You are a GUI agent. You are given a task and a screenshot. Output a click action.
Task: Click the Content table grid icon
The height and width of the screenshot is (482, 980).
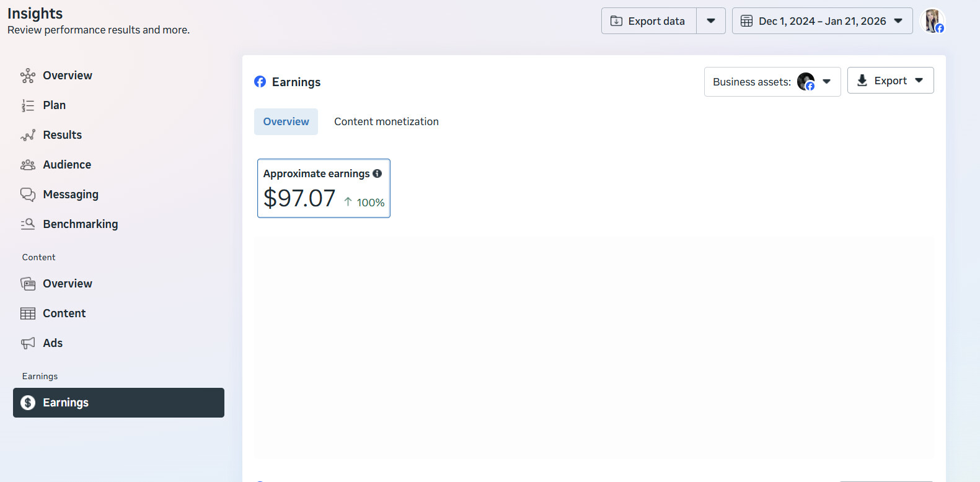tap(28, 313)
